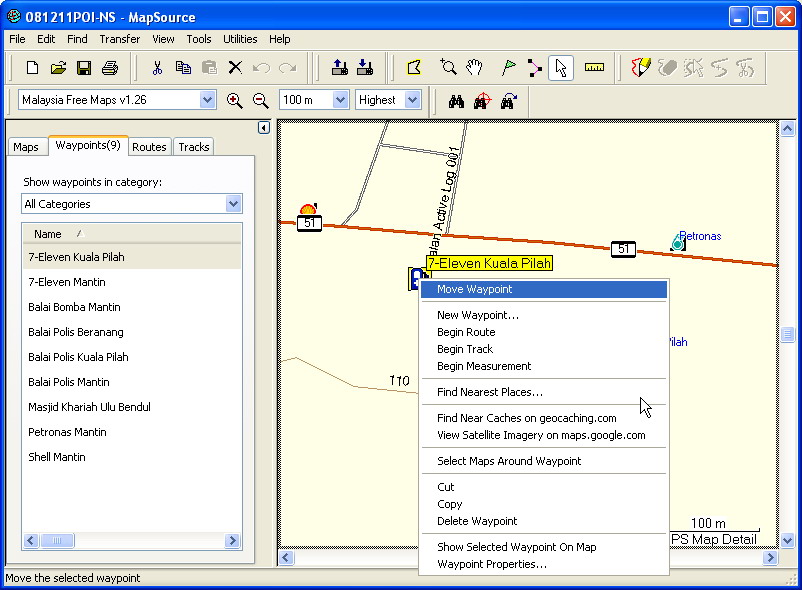Screen dimensions: 802x590
Task: Select waypoint Balai Bomba Mantin
Action: [131, 307]
